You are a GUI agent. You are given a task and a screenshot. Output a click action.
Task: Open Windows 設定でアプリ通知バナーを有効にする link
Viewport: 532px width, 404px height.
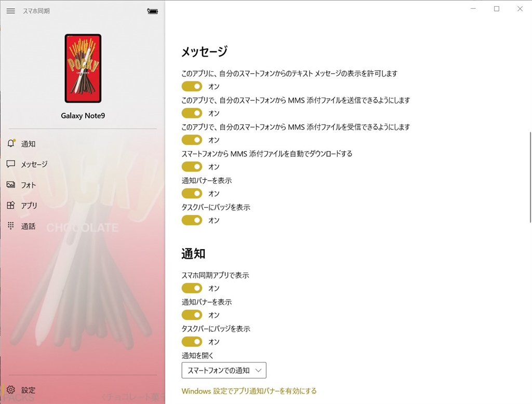click(249, 391)
